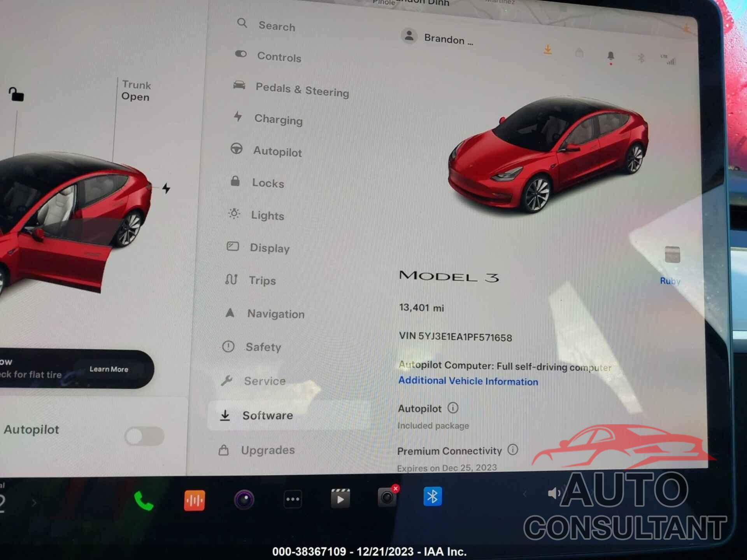Open Autopilot settings menu
Screen dimensions: 747x560
[x=277, y=152]
